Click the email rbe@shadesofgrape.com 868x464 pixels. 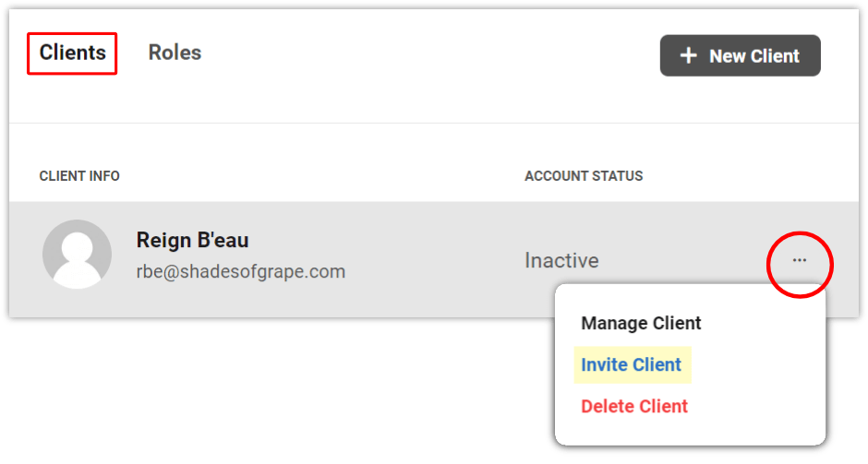241,271
